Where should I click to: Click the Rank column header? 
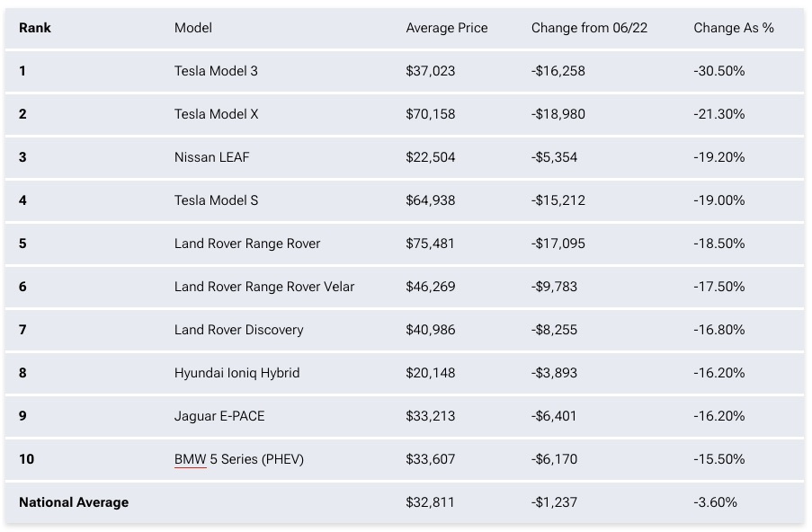pyautogui.click(x=35, y=28)
